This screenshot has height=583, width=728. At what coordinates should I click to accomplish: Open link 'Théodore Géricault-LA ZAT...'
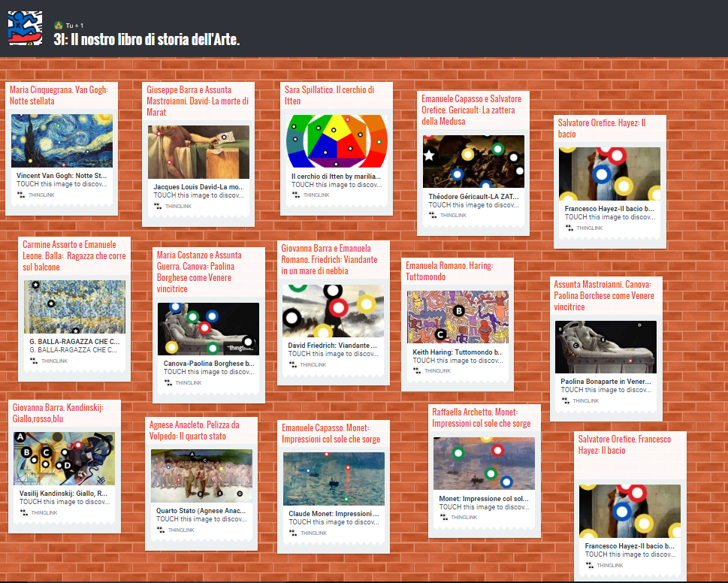click(473, 196)
